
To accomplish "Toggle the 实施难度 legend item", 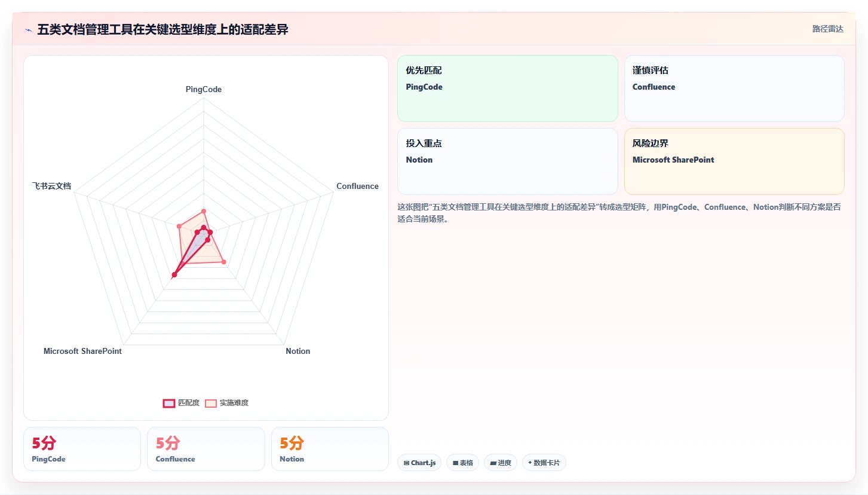I will click(226, 403).
